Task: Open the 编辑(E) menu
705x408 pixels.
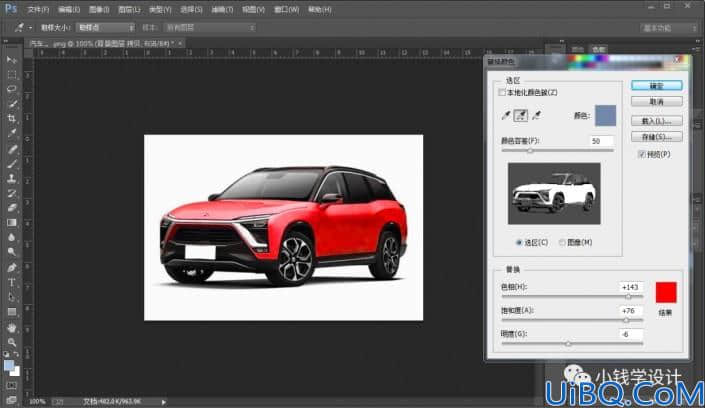Action: point(69,9)
